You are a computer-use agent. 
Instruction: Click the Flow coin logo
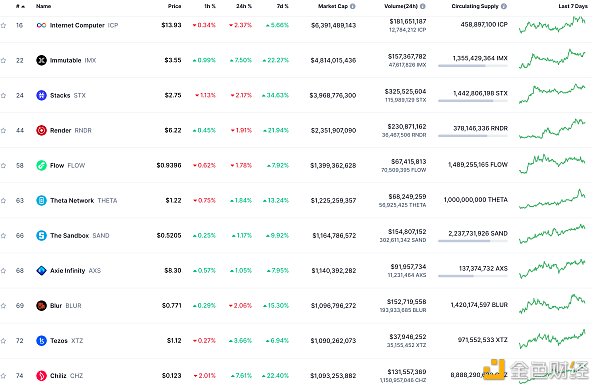click(x=41, y=165)
